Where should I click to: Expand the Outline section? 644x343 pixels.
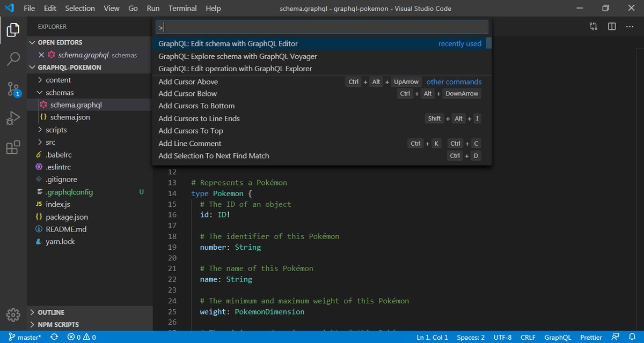[x=90, y=312]
